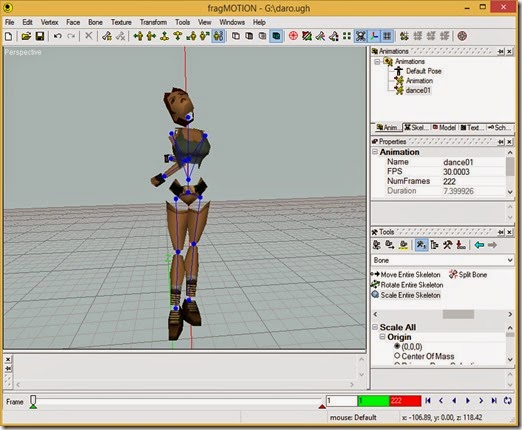Viewport: 522px width, 430px height.
Task: Select the Default Pose tree item
Action: (x=424, y=71)
